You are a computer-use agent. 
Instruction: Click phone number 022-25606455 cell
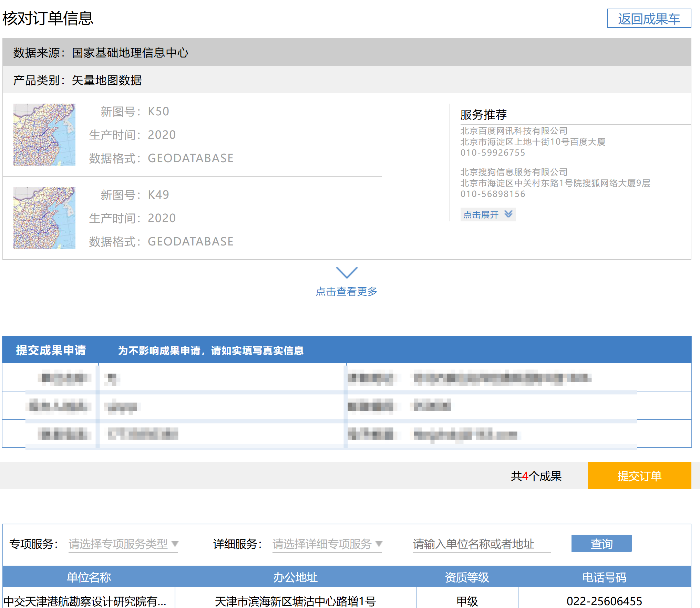604,601
